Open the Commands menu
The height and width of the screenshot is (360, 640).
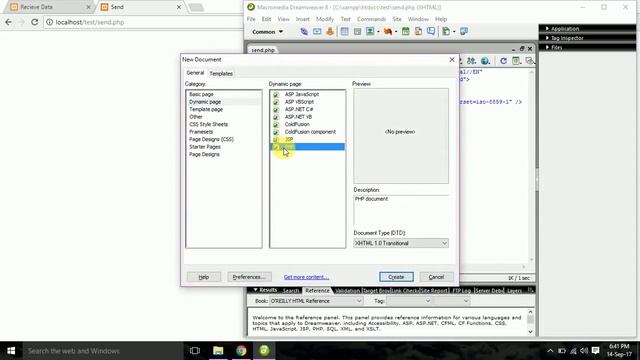(x=371, y=19)
